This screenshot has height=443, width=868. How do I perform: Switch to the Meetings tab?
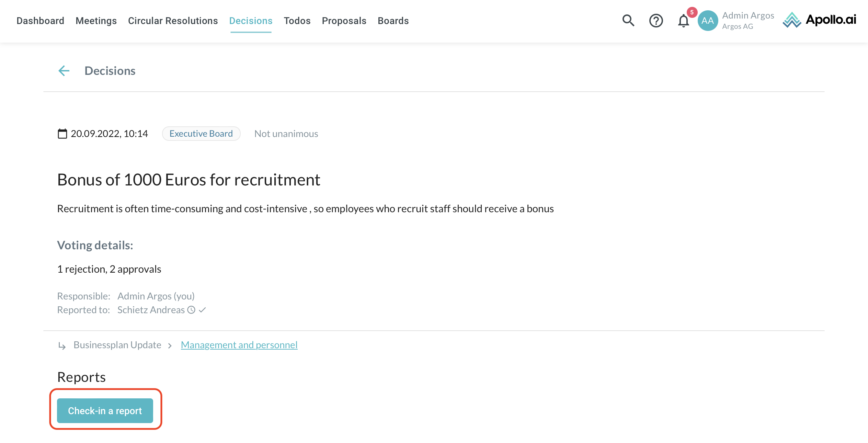point(96,21)
